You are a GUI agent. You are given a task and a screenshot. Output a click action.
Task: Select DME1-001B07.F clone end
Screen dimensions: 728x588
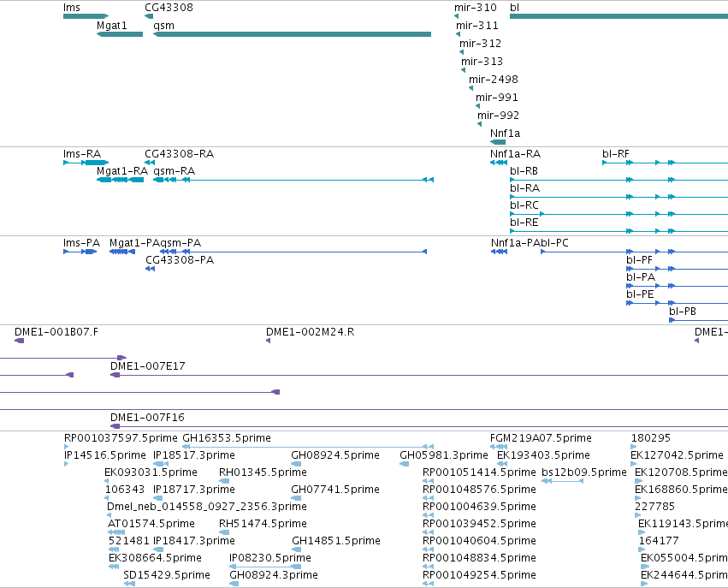tap(19, 341)
